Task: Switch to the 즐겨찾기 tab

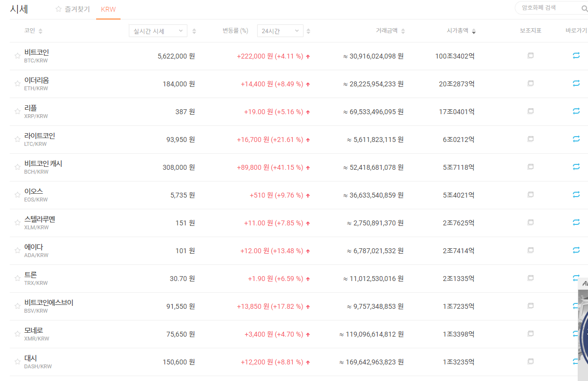Action: (73, 9)
